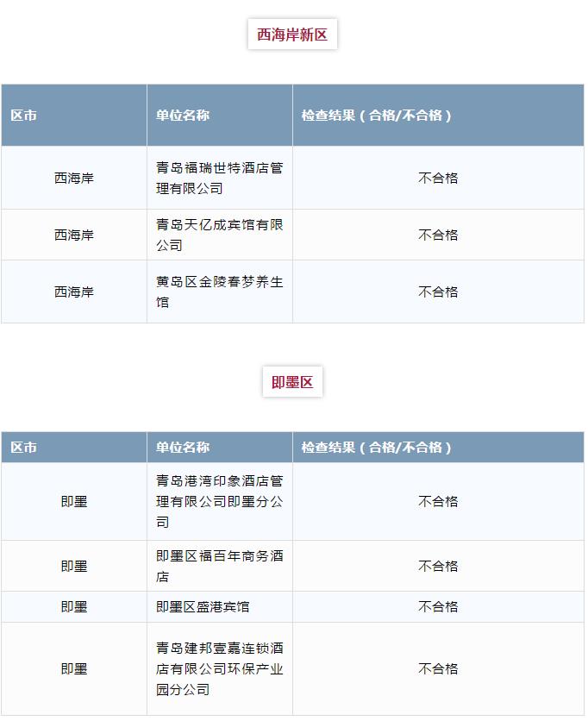Screen dimensions: 588x721
Task: Click the 西海岸新区 section heading
Action: (292, 35)
